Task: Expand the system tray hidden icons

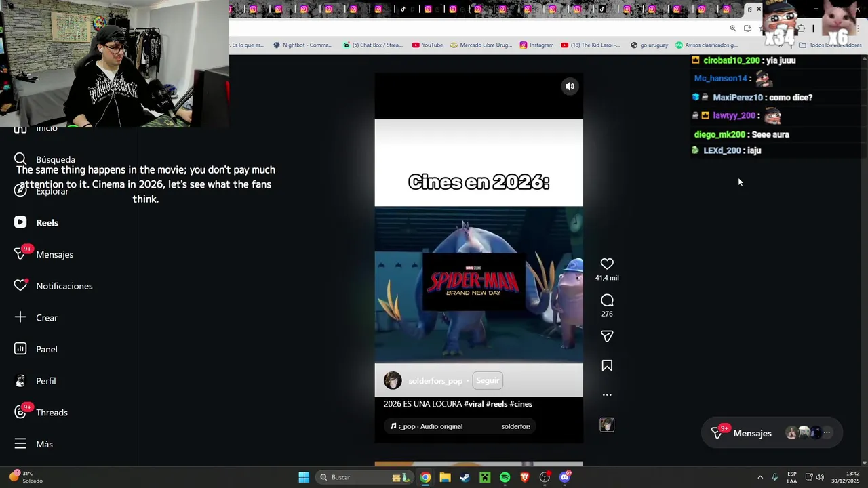Action: point(760,477)
